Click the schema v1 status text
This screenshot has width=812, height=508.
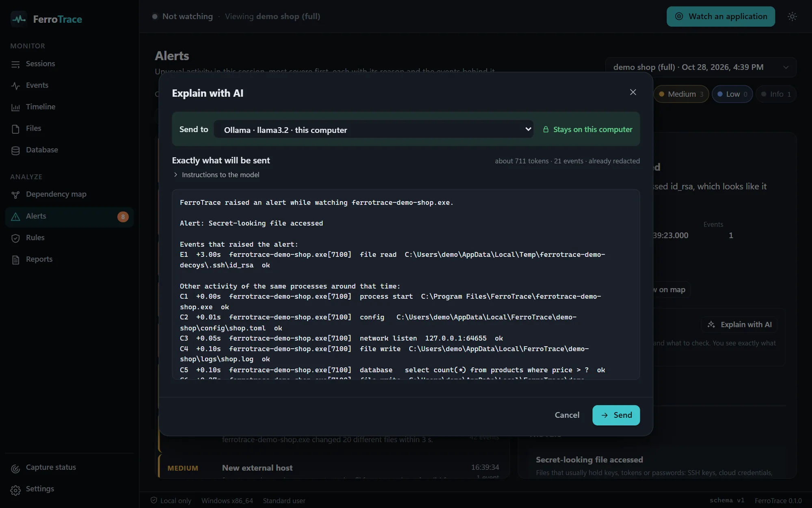click(727, 500)
